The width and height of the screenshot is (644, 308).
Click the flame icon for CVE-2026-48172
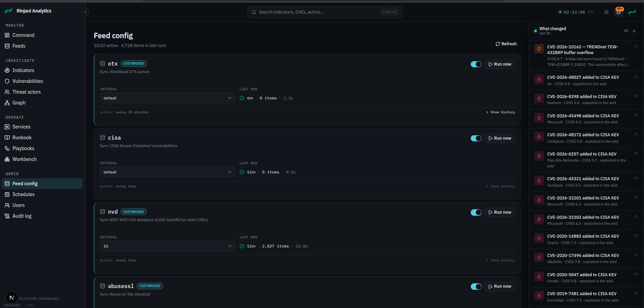point(539,137)
